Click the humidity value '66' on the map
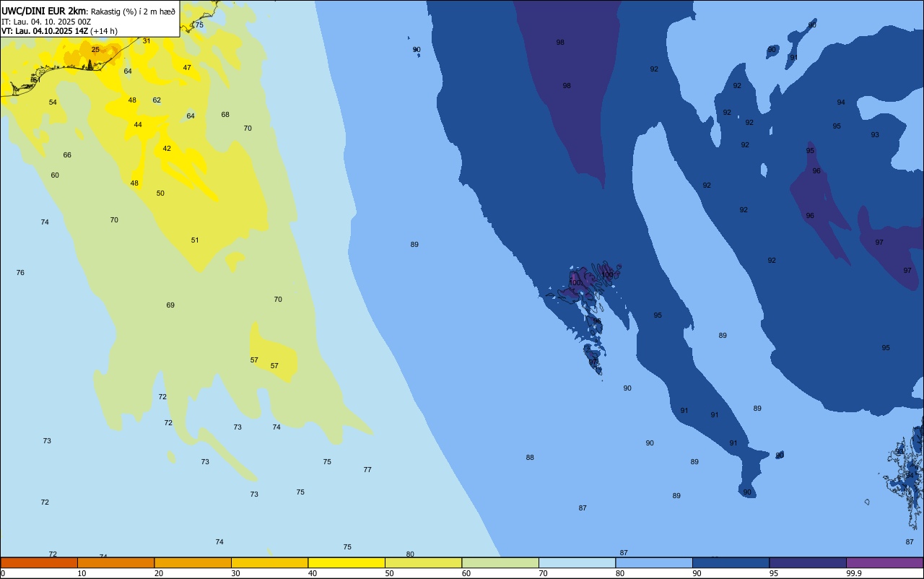The height and width of the screenshot is (579, 924). click(67, 155)
